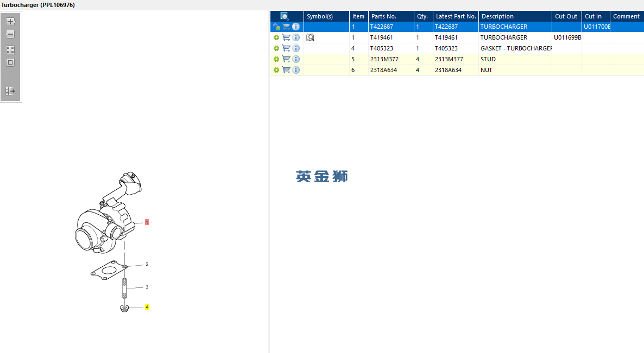Click green gear icon for gasket T405323

[x=276, y=48]
